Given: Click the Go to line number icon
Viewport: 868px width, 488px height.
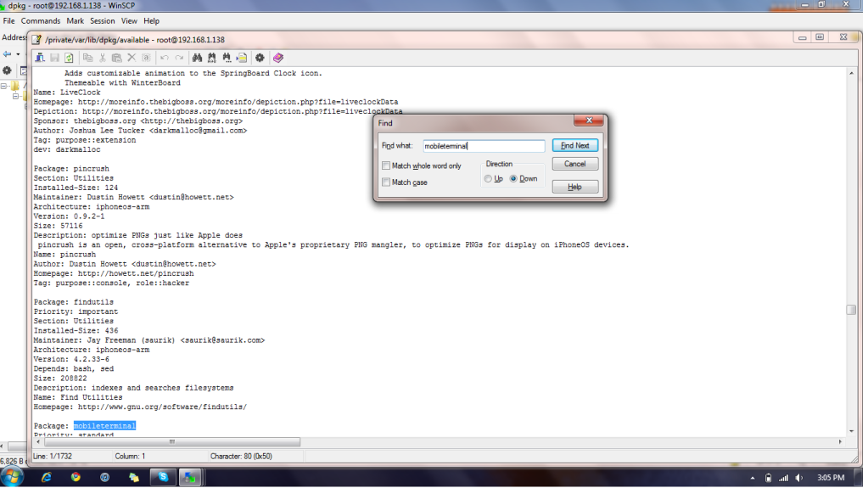Looking at the screenshot, I should pos(241,58).
